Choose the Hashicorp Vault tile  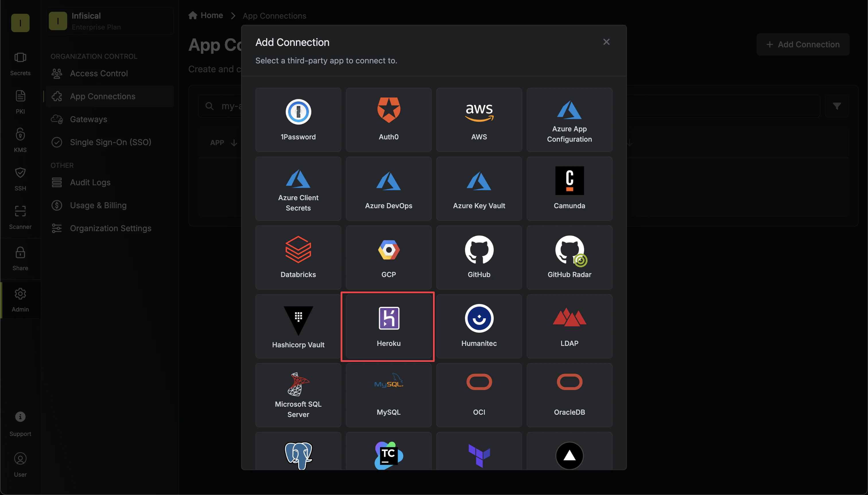tap(298, 326)
